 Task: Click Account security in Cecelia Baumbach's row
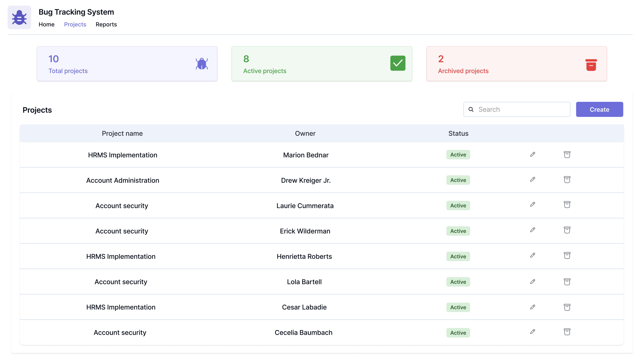tap(120, 333)
